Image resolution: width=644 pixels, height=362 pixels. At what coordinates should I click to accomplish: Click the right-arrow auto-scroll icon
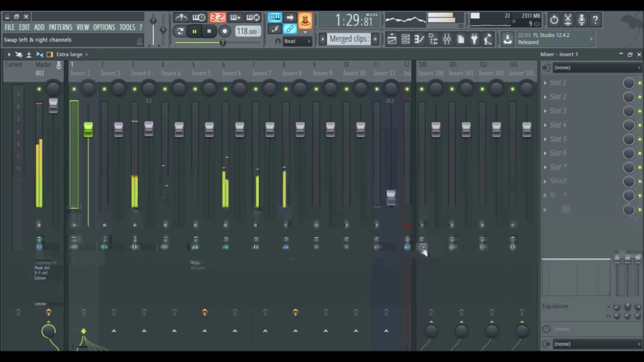pos(290,18)
